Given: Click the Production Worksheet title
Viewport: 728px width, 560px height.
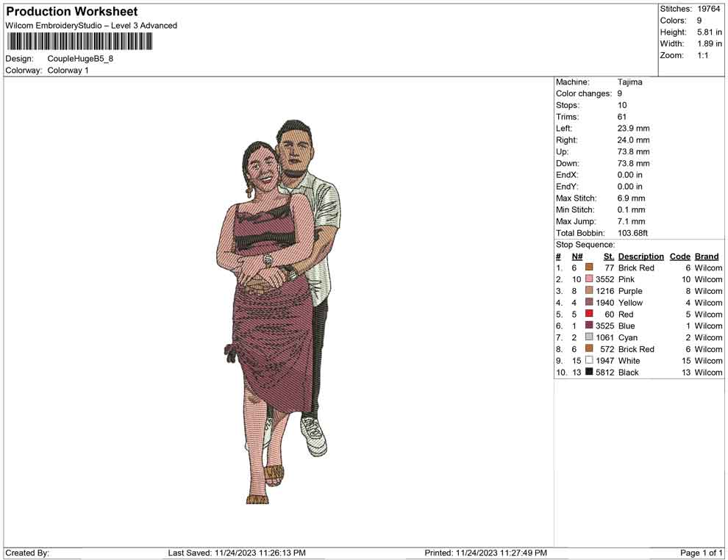Looking at the screenshot, I should coord(71,12).
